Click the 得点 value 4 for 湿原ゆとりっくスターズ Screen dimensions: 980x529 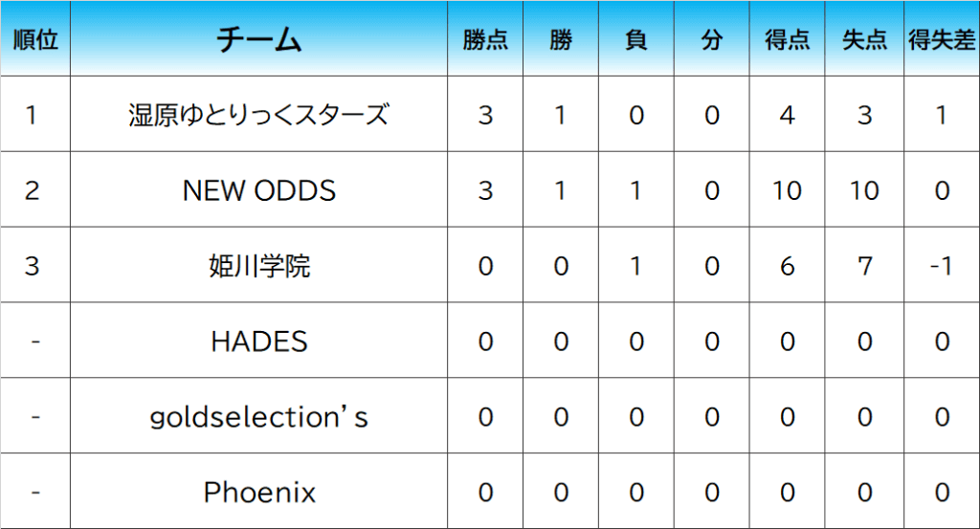787,115
